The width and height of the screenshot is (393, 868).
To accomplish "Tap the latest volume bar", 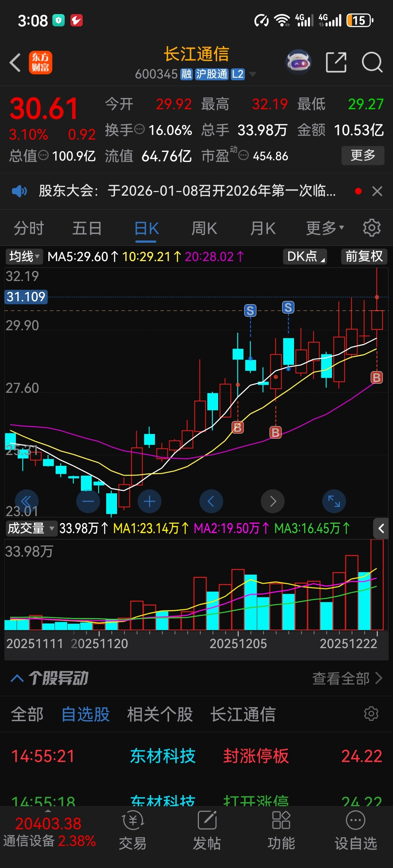I will [377, 584].
